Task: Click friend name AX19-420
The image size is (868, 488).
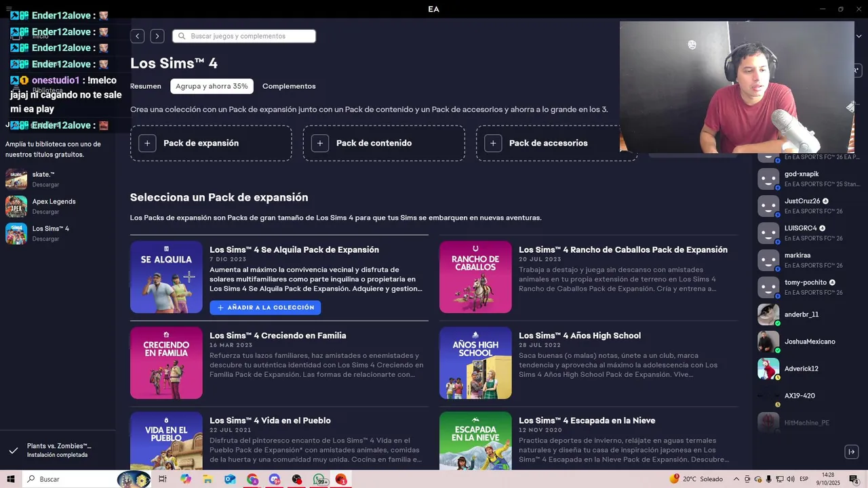Action: (800, 396)
